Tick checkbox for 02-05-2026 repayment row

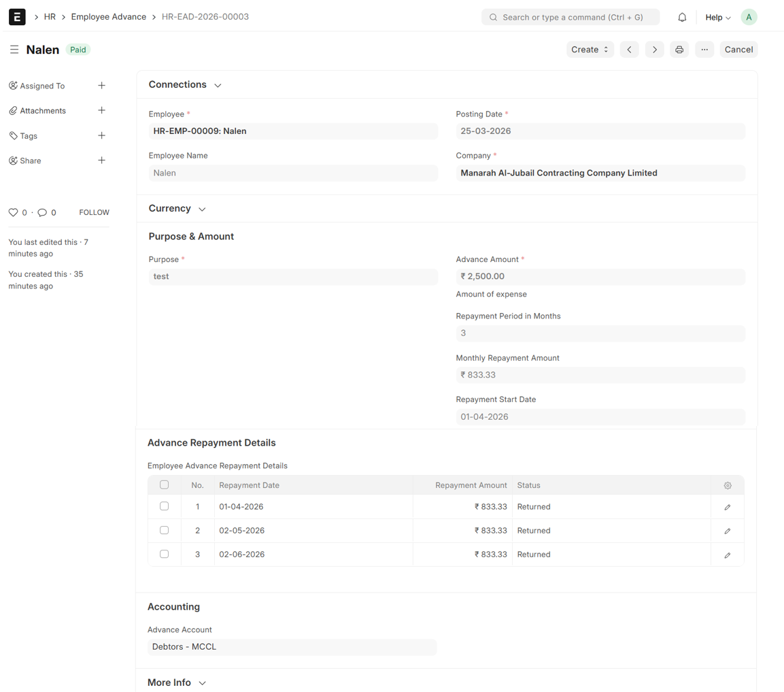coord(164,530)
